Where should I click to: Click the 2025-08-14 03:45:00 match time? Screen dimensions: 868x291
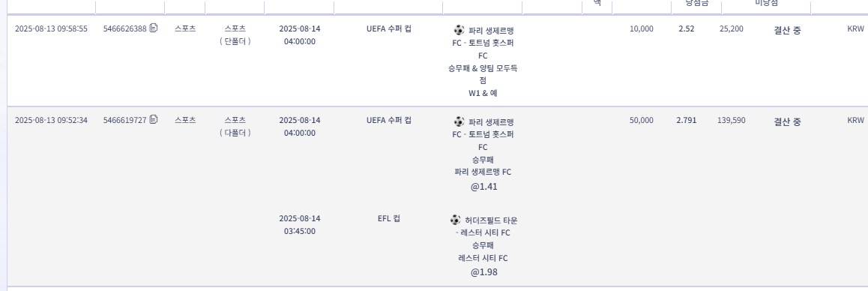coord(300,224)
